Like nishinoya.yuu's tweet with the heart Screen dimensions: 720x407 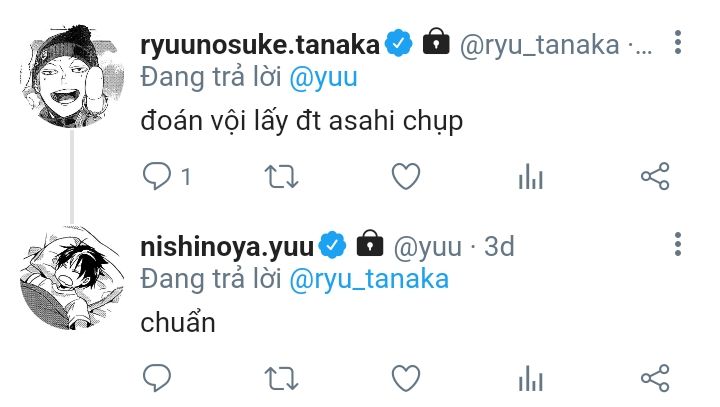(x=406, y=378)
